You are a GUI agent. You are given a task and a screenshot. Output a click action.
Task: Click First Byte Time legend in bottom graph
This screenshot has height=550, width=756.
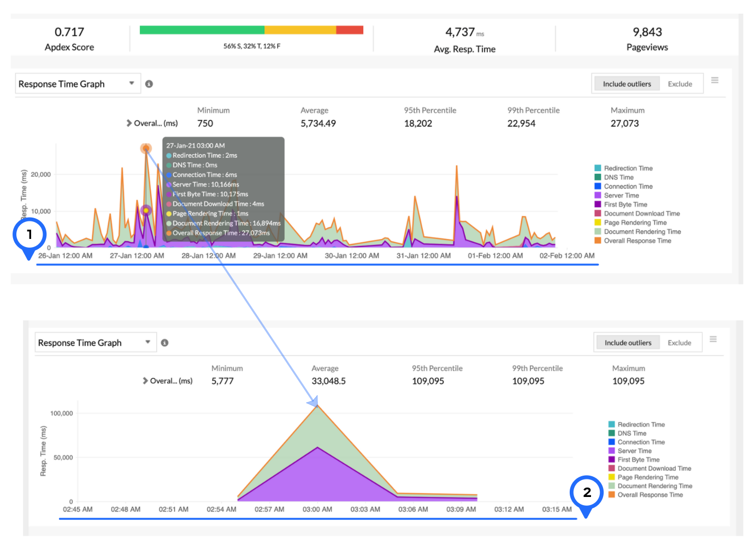tap(638, 460)
